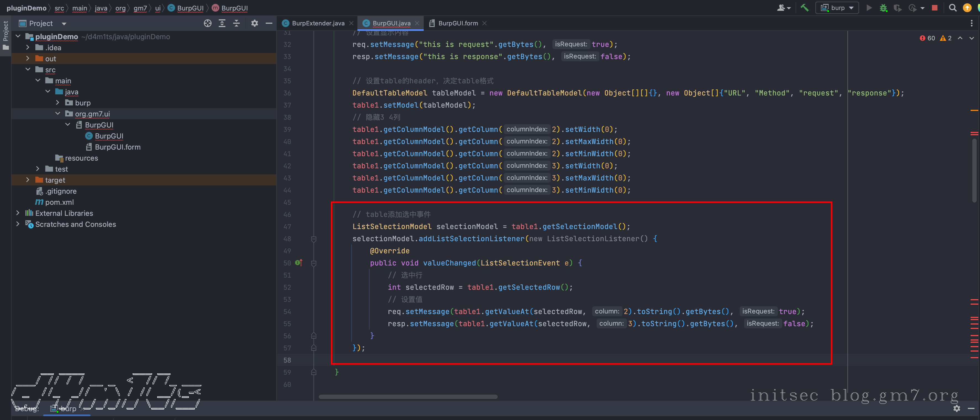Image resolution: width=980 pixels, height=420 pixels.
Task: Stop the running process
Action: pyautogui.click(x=934, y=8)
